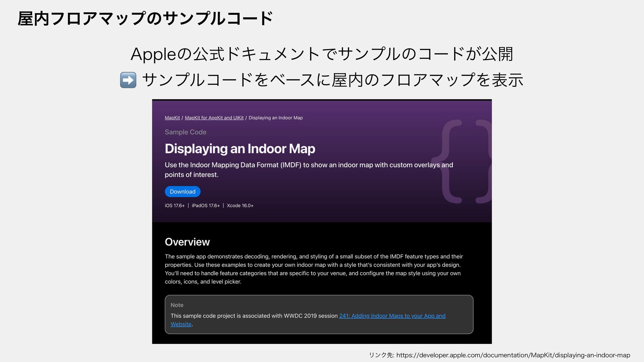Click the documentation page screenshot thumbnail
This screenshot has height=362, width=644.
pyautogui.click(x=322, y=222)
